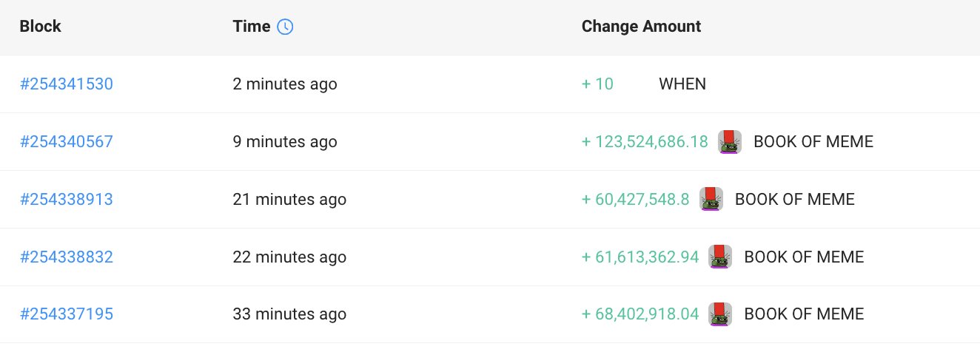
Task: Click the Change Amount column header
Action: point(641,27)
